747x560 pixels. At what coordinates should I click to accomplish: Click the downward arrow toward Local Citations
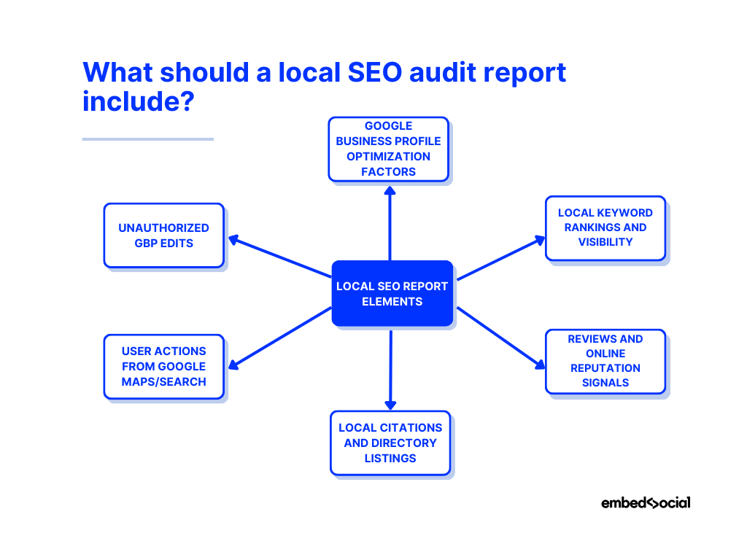390,370
